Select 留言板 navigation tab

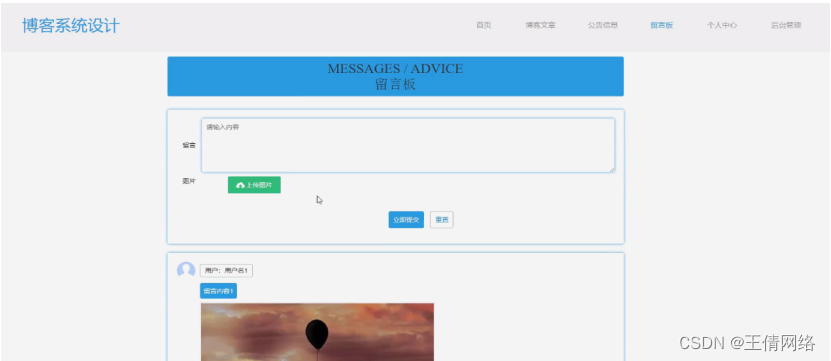661,25
